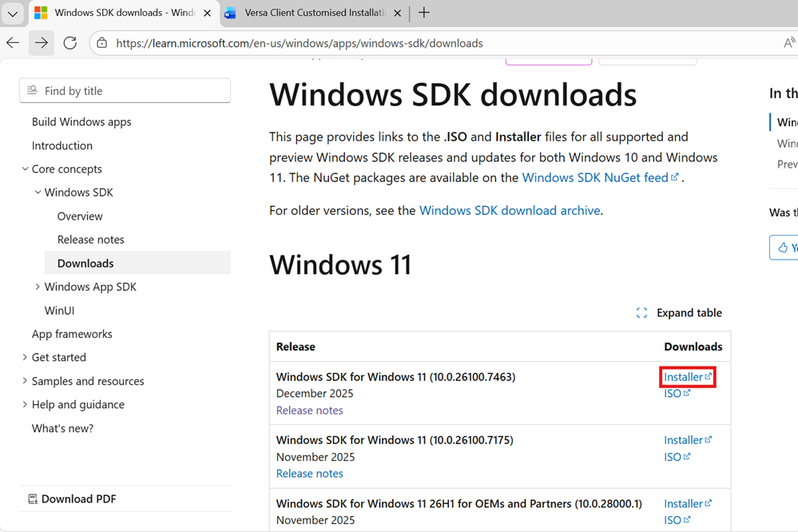This screenshot has width=798, height=532.
Task: Click the address bar URL
Action: (x=300, y=43)
